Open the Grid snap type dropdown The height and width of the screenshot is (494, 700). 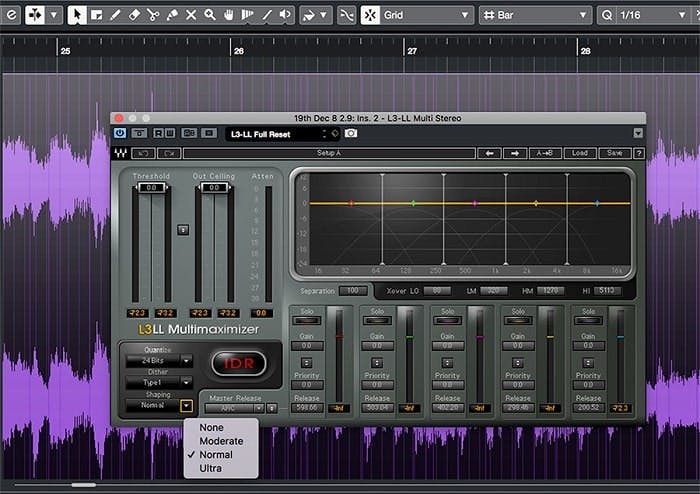pyautogui.click(x=426, y=15)
